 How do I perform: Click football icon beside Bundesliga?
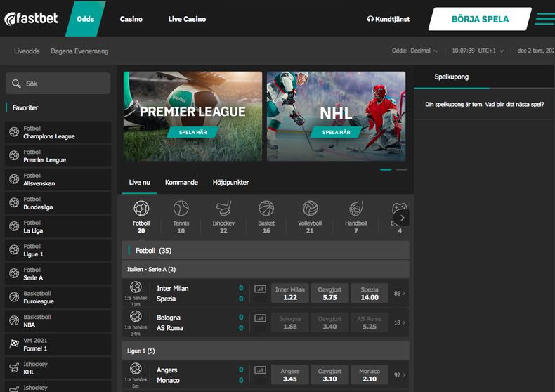(x=14, y=203)
